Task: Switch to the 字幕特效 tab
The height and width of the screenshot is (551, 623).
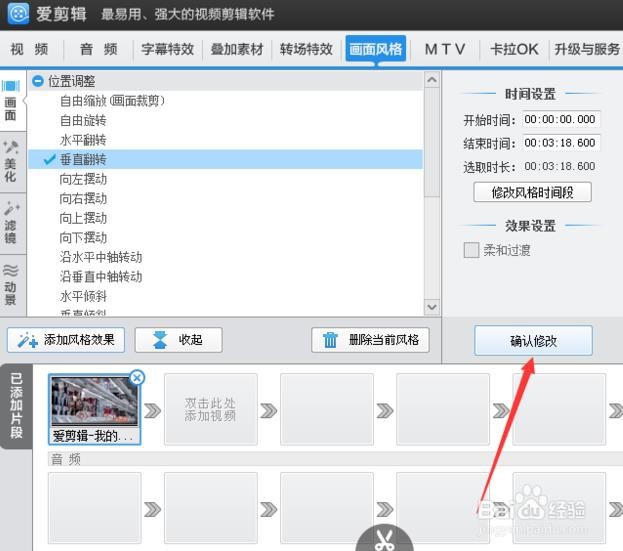Action: (x=168, y=50)
